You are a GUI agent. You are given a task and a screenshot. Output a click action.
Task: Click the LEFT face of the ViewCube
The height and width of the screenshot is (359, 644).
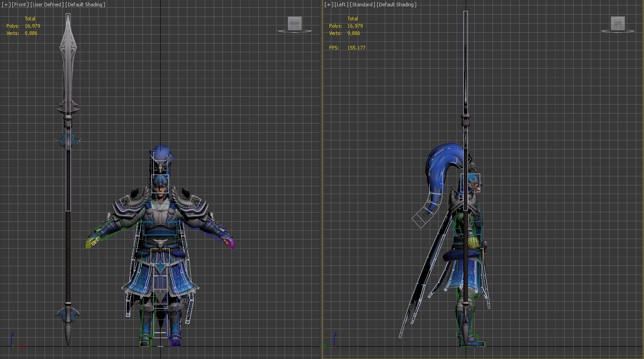tap(618, 23)
